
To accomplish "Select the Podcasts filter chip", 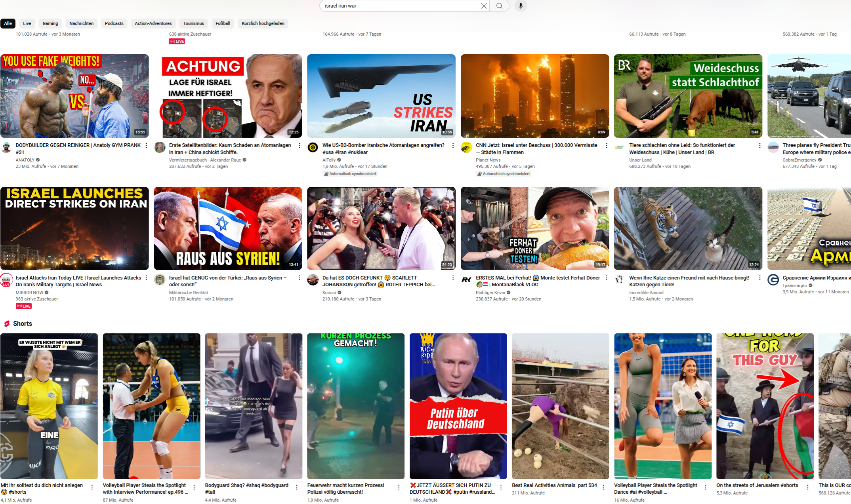I will pyautogui.click(x=114, y=23).
